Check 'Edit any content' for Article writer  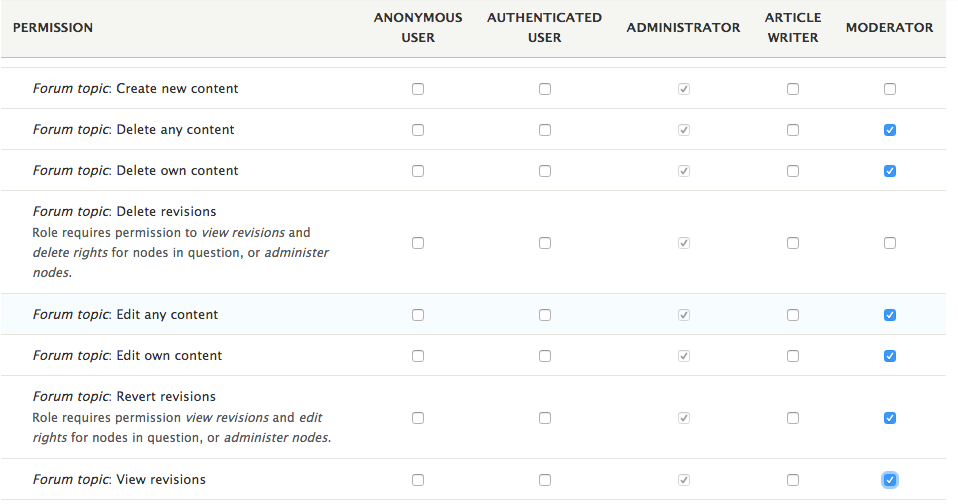tap(793, 315)
